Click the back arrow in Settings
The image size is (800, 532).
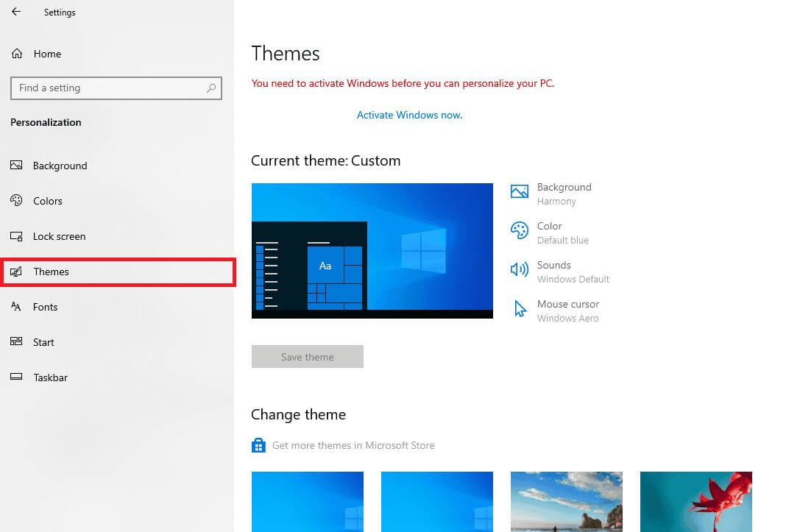click(x=16, y=12)
